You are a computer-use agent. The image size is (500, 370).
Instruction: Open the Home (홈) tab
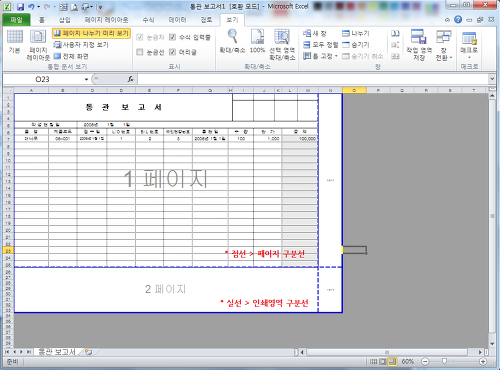[x=42, y=20]
